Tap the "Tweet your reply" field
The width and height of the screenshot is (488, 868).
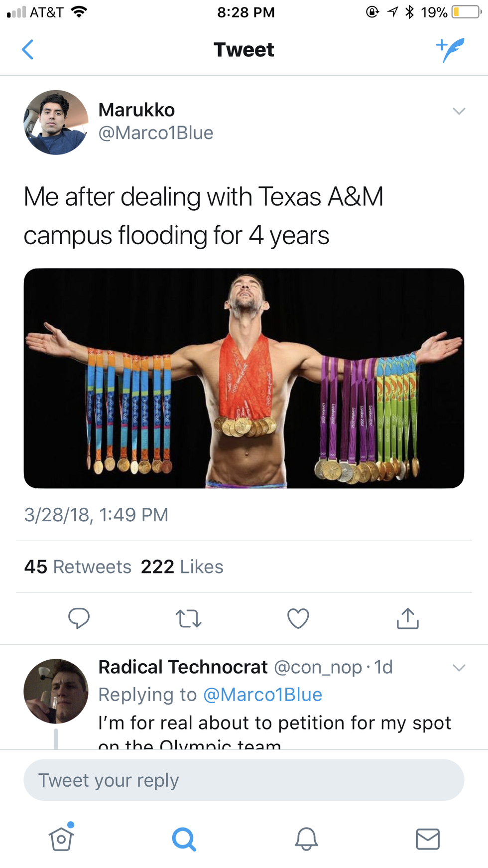pos(244,780)
